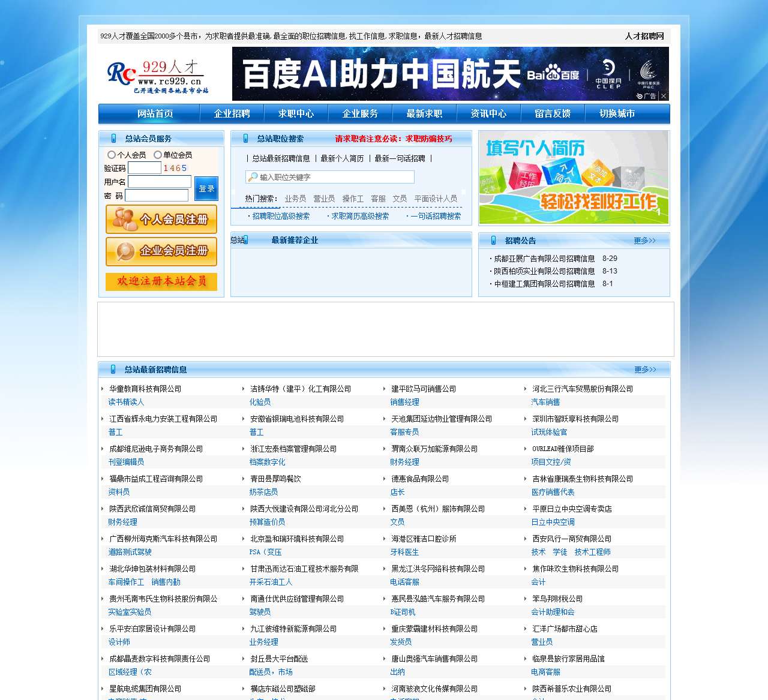The width and height of the screenshot is (768, 700).
Task: Focus the 用户名 username field
Action: point(160,182)
